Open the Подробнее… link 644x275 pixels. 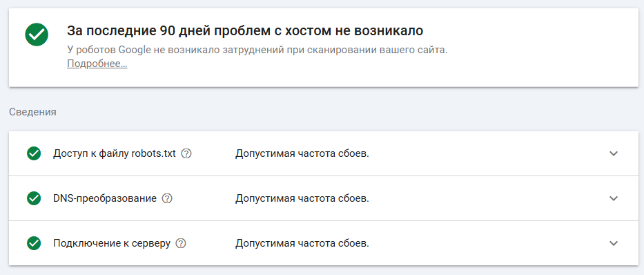(97, 64)
